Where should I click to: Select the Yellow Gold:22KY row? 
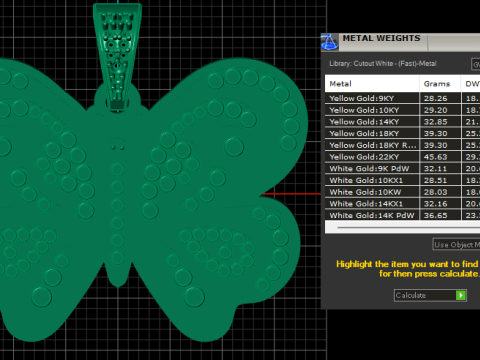coord(402,157)
